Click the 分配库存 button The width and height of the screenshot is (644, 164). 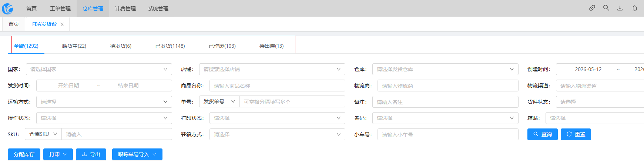[x=24, y=154]
